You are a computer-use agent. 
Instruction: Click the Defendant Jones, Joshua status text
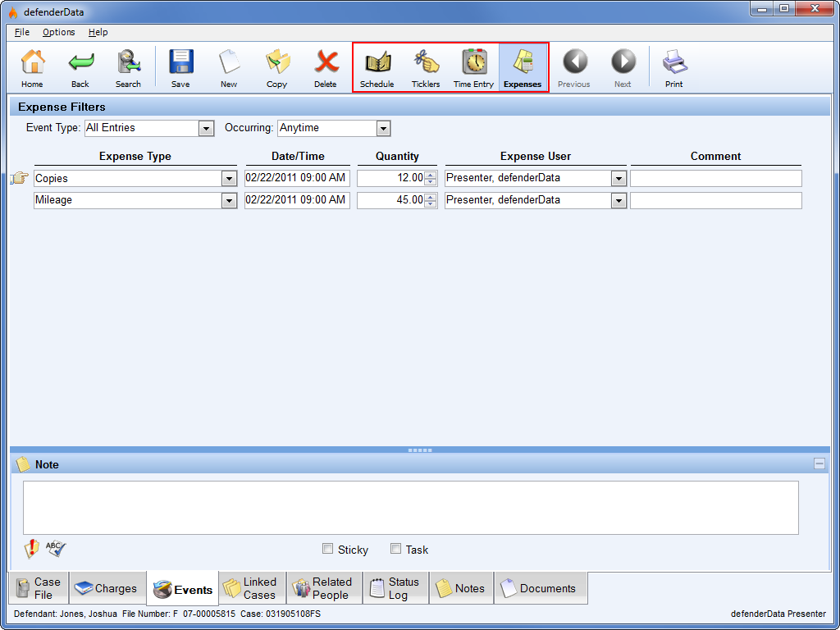[x=66, y=614]
